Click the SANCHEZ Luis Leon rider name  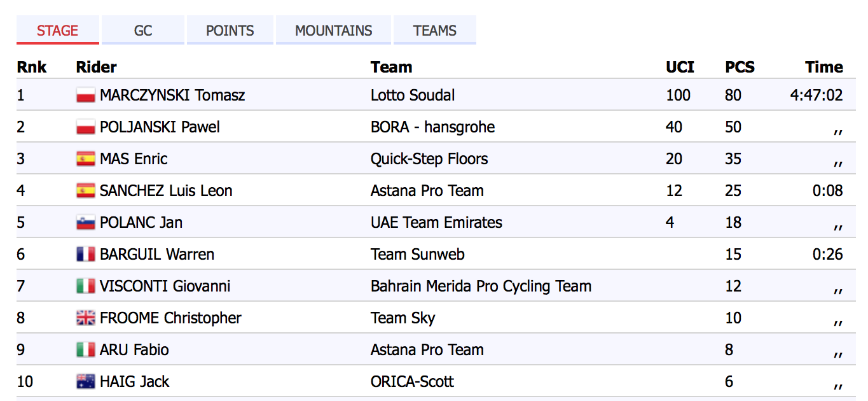[166, 191]
